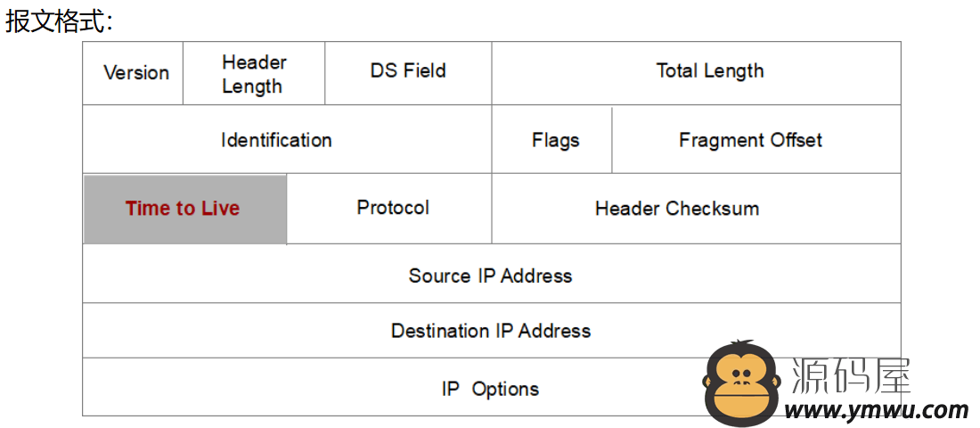Image resolution: width=980 pixels, height=428 pixels.
Task: Click the Header Checksum cell
Action: [x=697, y=209]
